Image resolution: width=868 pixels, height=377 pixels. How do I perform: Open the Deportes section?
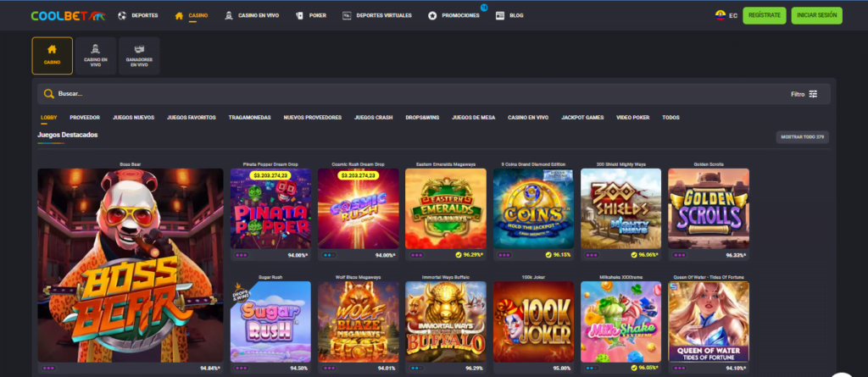coord(139,15)
